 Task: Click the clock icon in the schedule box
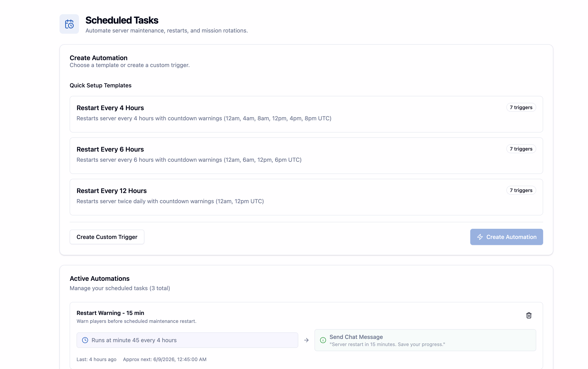[x=85, y=340]
